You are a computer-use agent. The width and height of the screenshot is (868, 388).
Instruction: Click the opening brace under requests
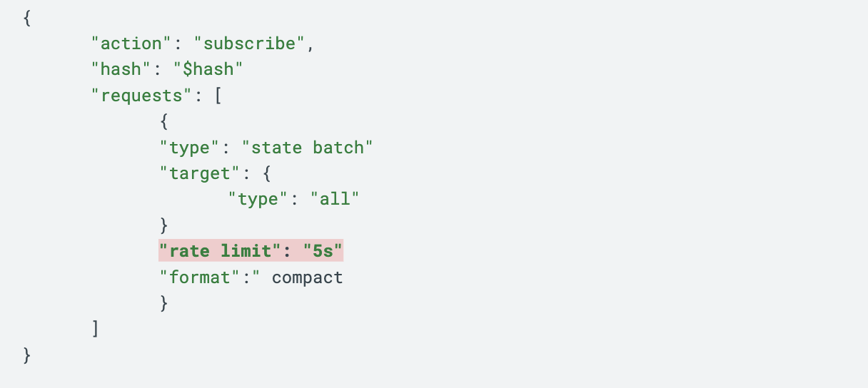click(163, 121)
